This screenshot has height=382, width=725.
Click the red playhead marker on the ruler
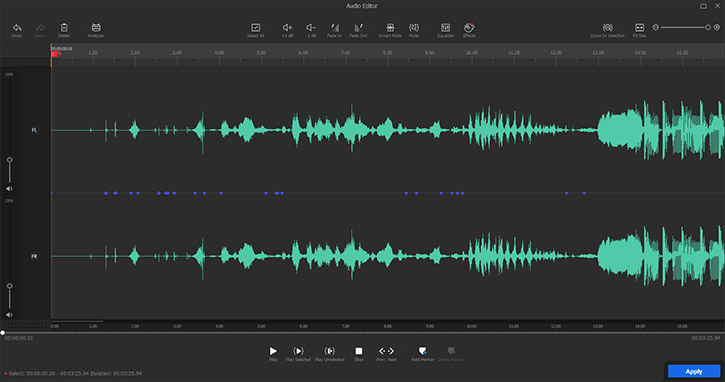point(55,54)
